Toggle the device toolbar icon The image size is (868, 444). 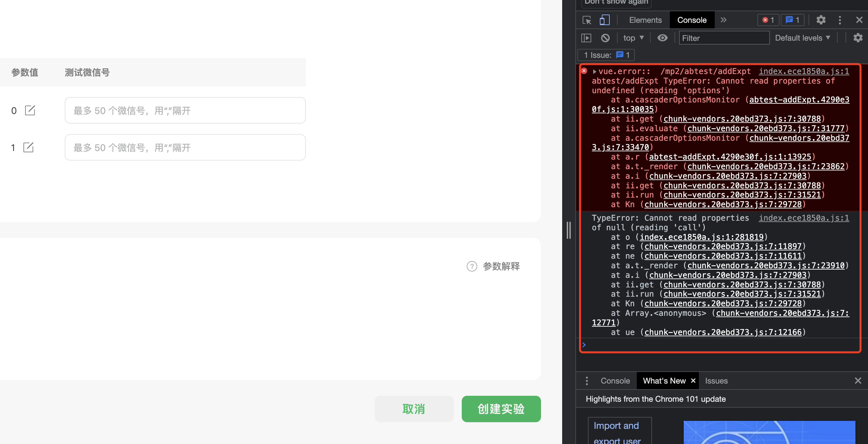coord(604,20)
